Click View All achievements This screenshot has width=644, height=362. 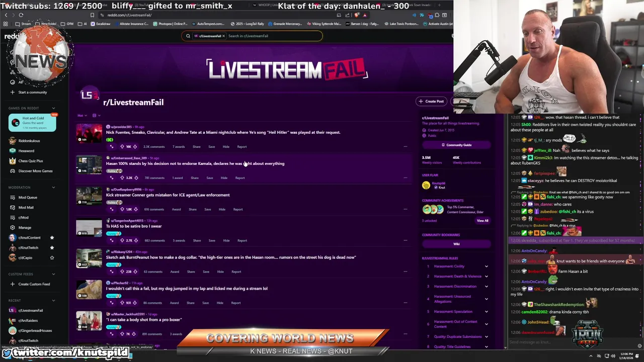pyautogui.click(x=482, y=221)
